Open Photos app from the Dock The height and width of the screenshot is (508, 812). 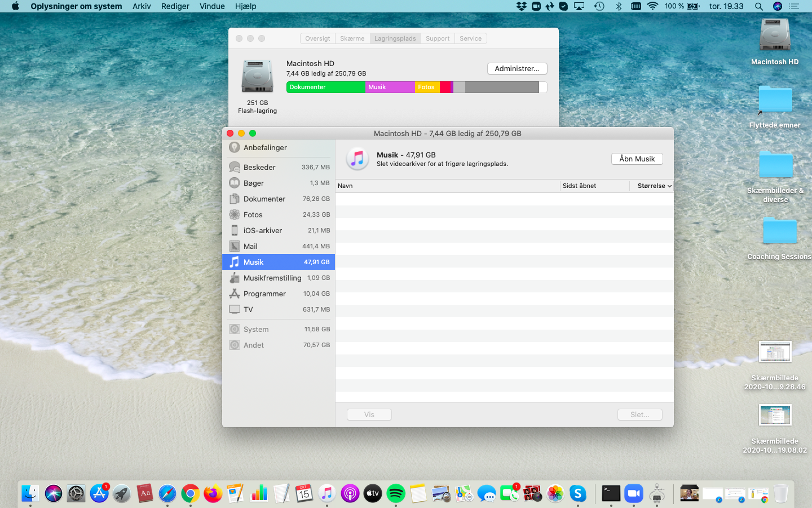click(x=555, y=493)
